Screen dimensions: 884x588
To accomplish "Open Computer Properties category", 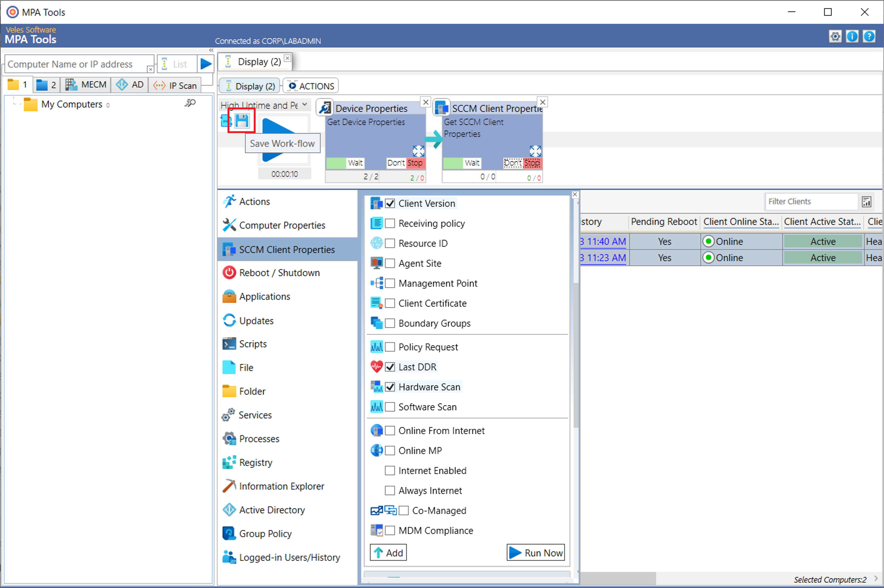I will pyautogui.click(x=287, y=225).
